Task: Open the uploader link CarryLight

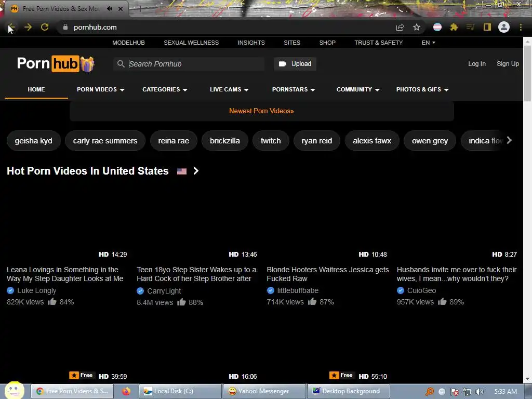Action: click(x=164, y=291)
